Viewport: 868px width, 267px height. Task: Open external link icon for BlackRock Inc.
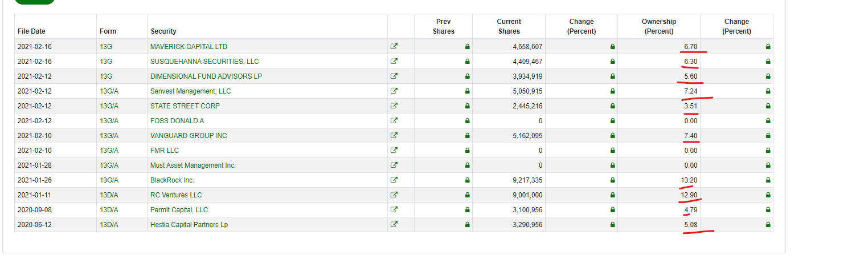[x=394, y=180]
